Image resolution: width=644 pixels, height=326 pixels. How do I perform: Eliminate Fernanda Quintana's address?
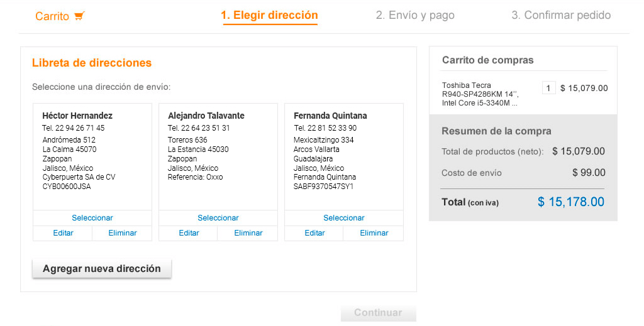(x=374, y=233)
